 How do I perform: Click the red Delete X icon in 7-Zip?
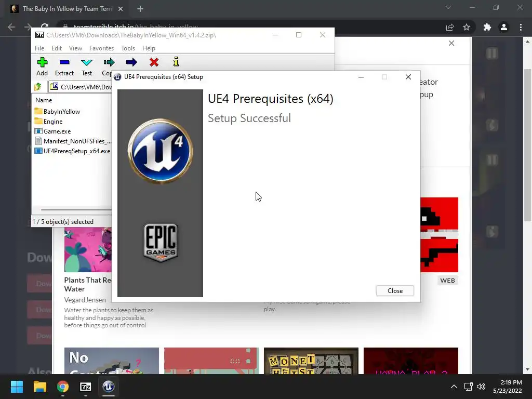coord(154,62)
